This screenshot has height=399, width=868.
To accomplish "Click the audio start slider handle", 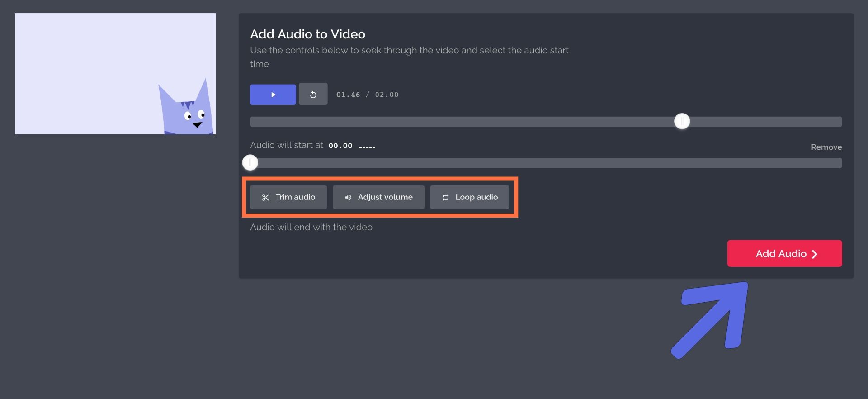I will point(250,163).
